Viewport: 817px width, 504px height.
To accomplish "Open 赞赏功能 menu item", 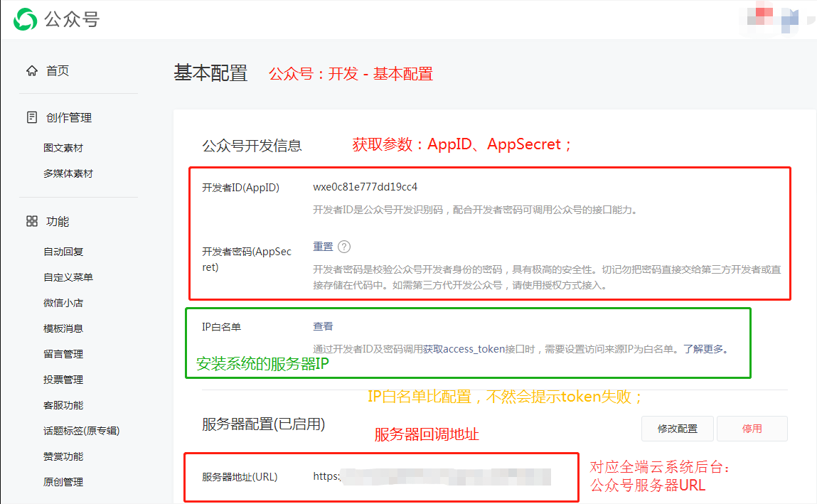I will point(63,456).
